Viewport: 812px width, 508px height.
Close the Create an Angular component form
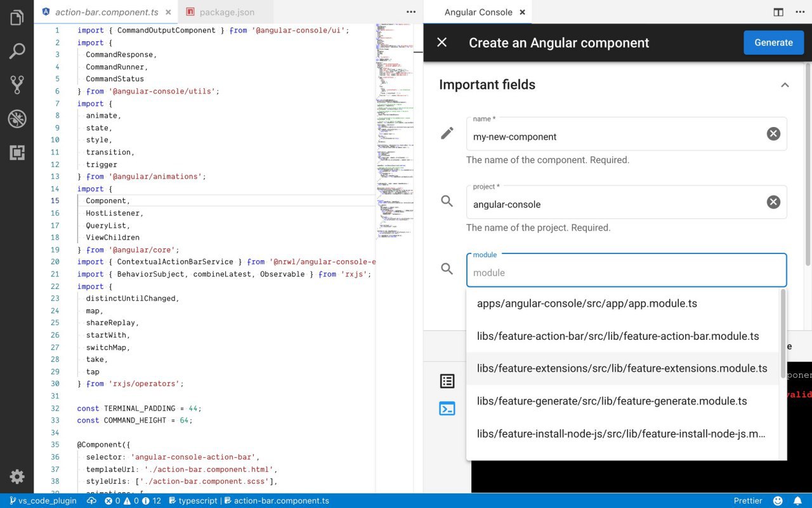442,43
